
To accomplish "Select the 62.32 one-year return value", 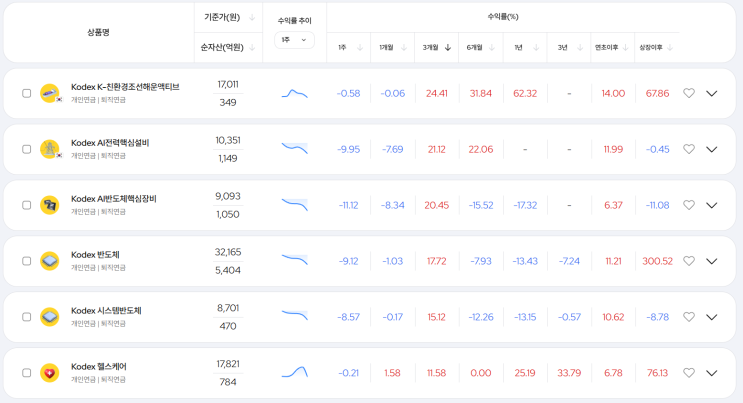I will 525,93.
